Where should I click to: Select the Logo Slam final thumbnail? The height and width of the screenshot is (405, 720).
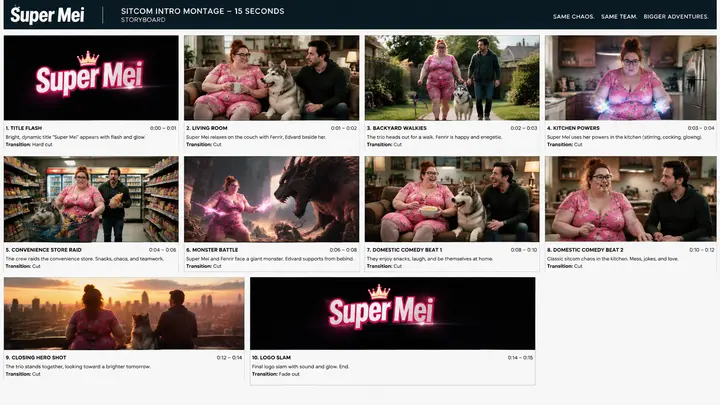393,313
